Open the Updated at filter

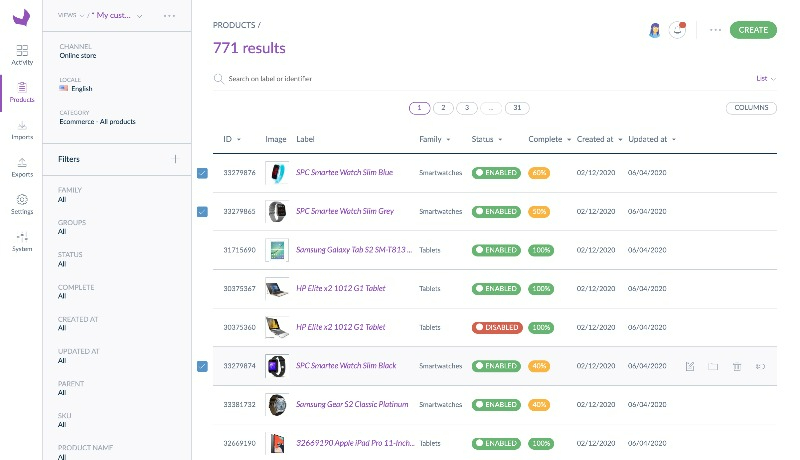coord(79,355)
